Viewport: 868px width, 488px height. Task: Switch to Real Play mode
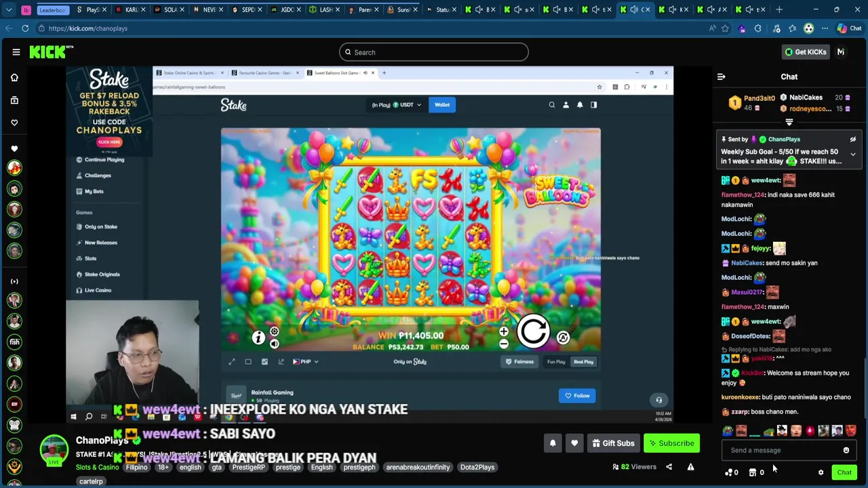coord(583,362)
